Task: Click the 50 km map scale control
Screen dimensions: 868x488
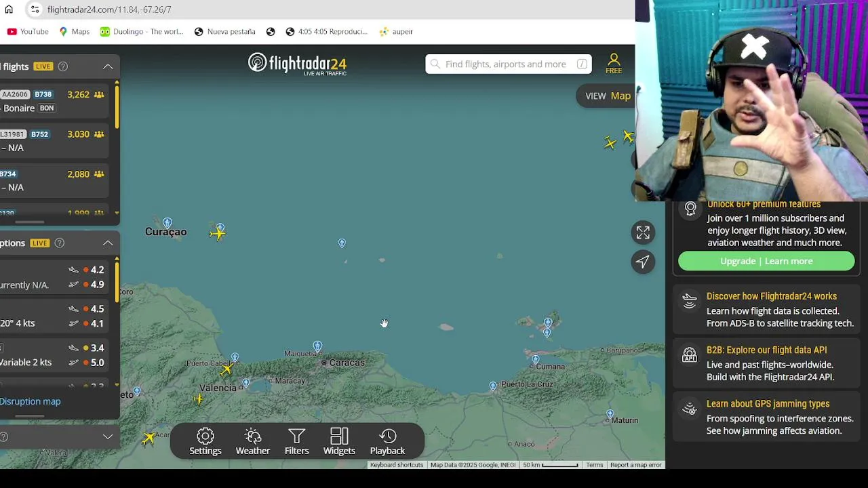Action: click(550, 465)
